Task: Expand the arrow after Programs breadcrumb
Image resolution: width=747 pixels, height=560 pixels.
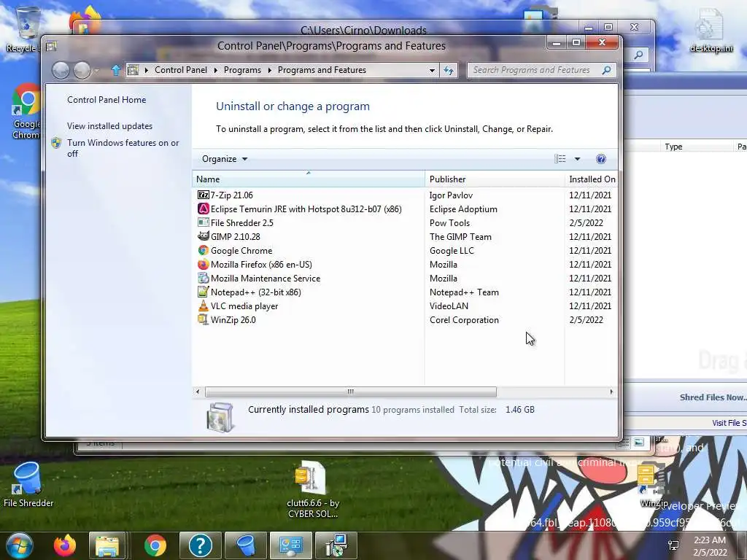Action: coord(270,71)
